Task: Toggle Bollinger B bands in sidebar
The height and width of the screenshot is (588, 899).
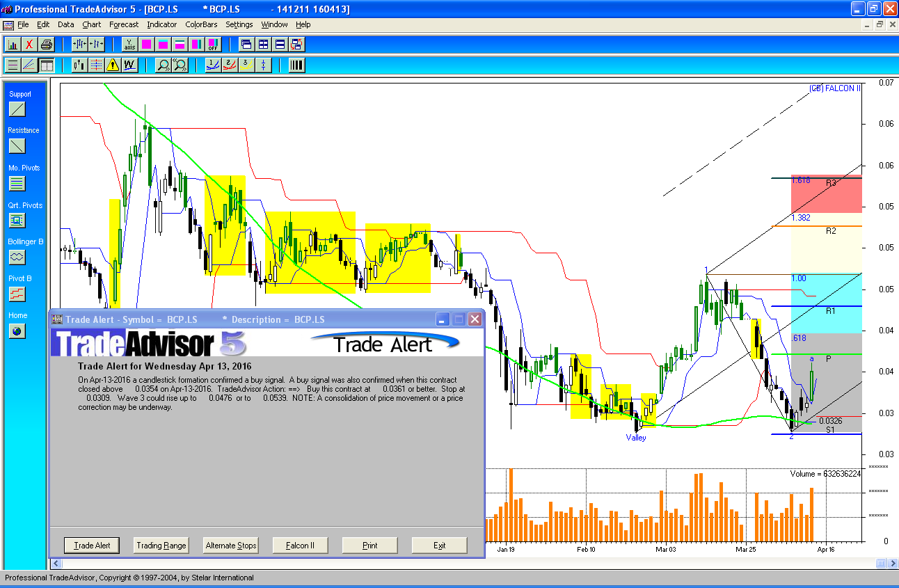Action: [17, 257]
